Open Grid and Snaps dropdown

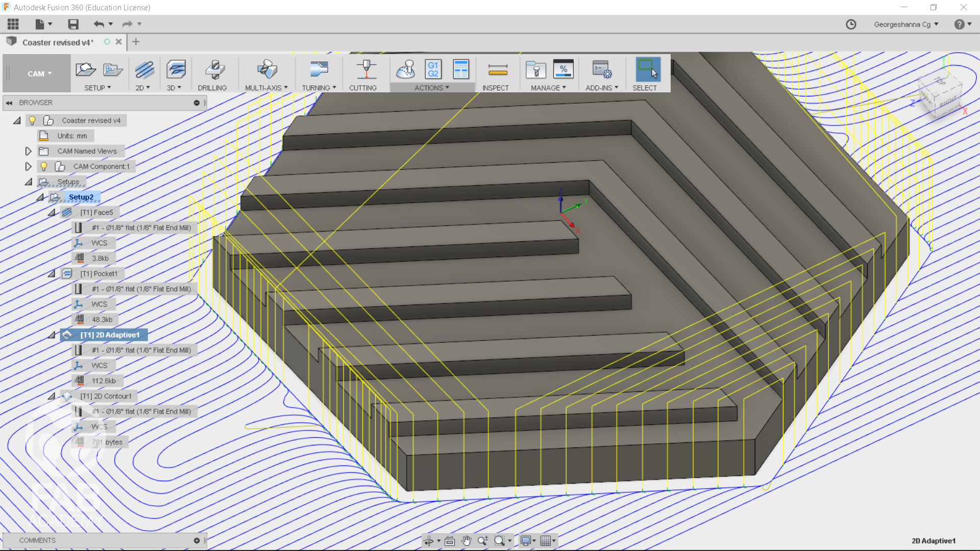[548, 541]
